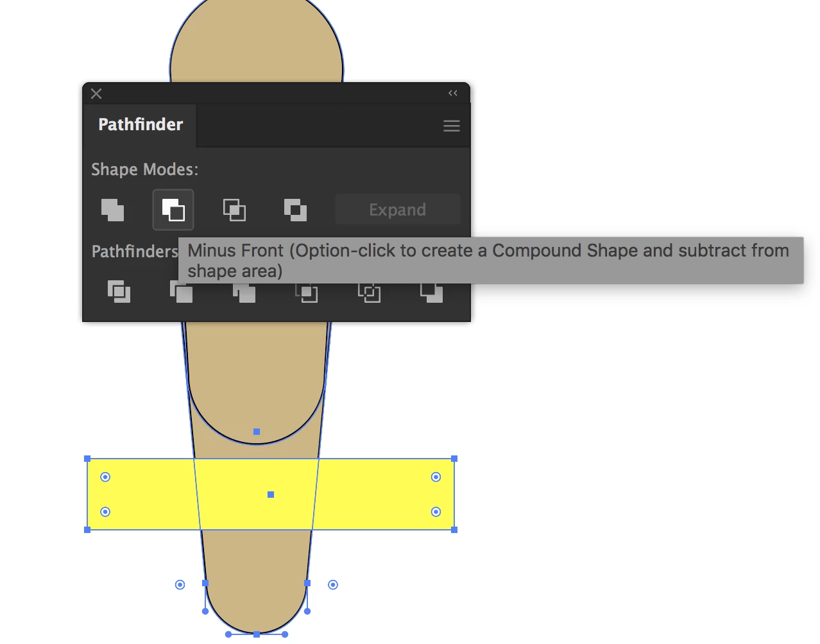The height and width of the screenshot is (644, 820).
Task: Select the Pathfinder tab
Action: (141, 124)
